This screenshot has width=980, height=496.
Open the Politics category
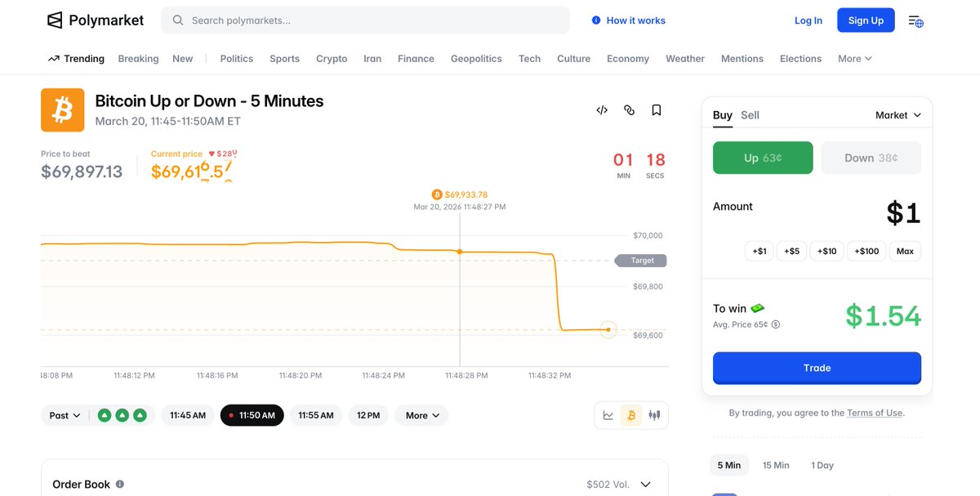coord(237,59)
